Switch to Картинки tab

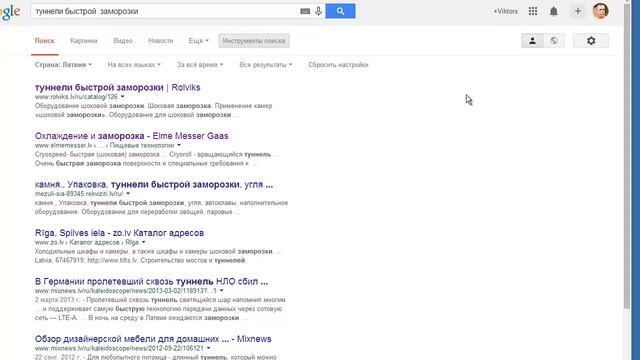84,41
